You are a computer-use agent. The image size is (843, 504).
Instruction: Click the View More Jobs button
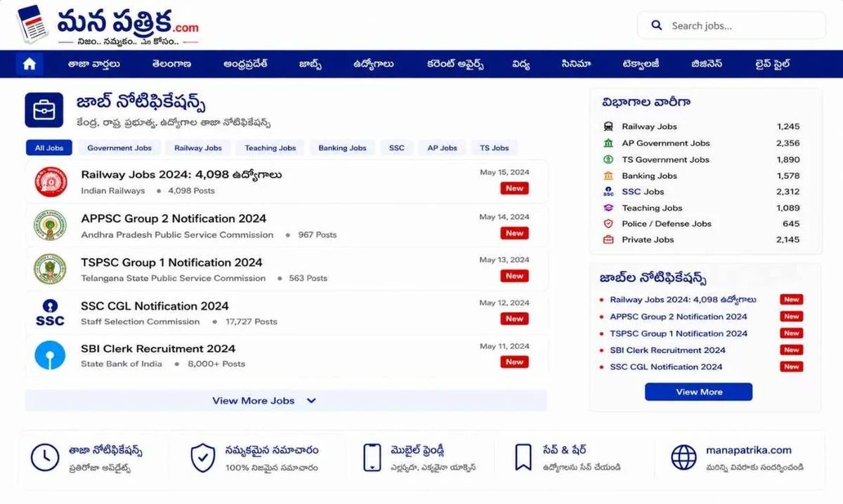[x=286, y=401]
